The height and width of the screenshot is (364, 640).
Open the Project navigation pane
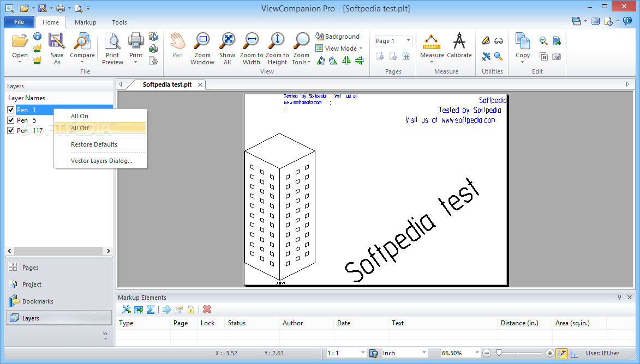coord(59,284)
